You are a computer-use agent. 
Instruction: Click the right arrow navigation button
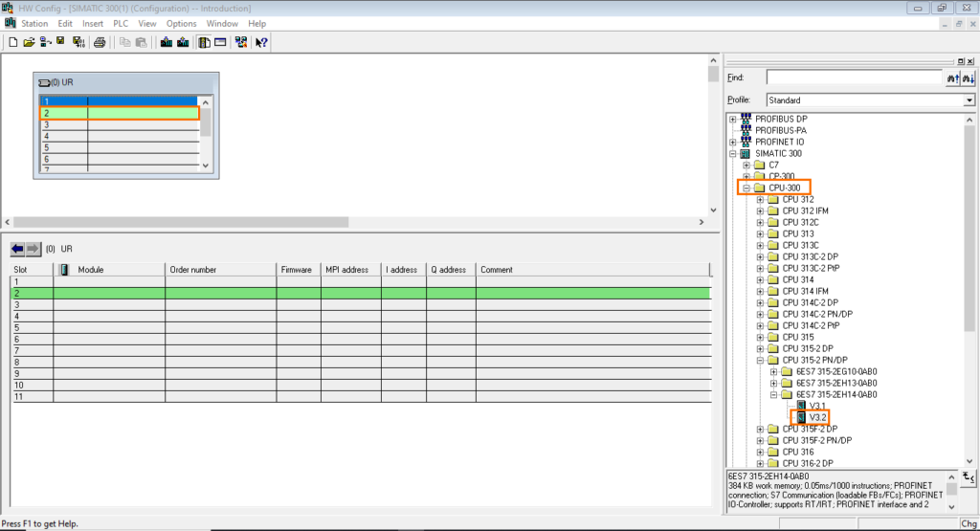pyautogui.click(x=33, y=249)
